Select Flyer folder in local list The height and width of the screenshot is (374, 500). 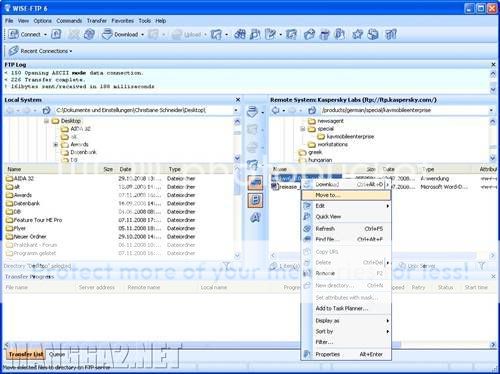tap(19, 228)
